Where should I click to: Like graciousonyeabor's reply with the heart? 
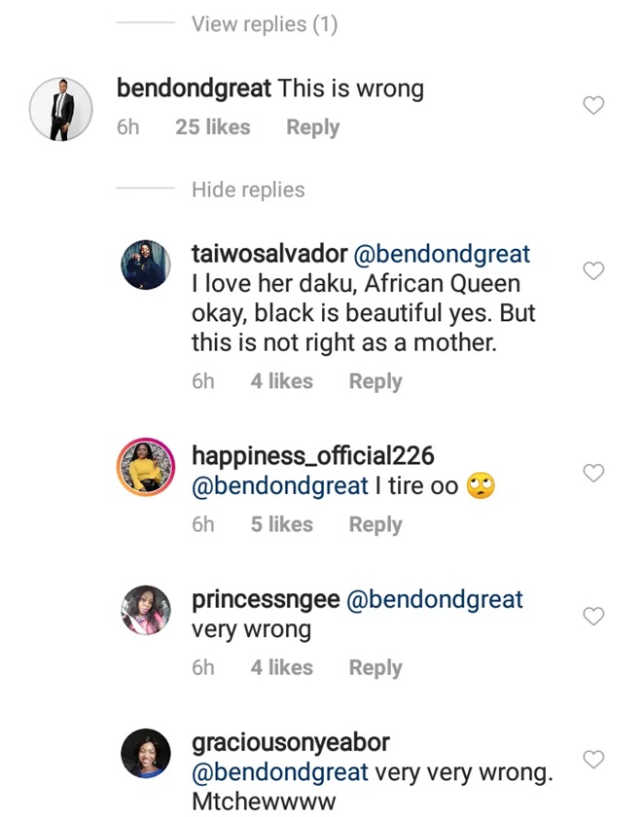[x=592, y=759]
